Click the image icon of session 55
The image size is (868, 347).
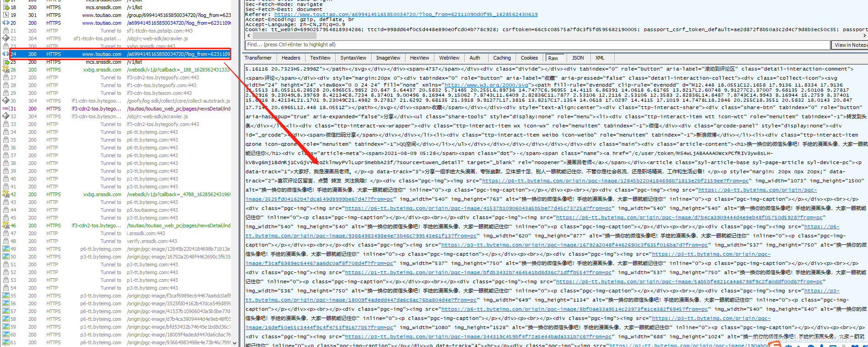pos(6,296)
